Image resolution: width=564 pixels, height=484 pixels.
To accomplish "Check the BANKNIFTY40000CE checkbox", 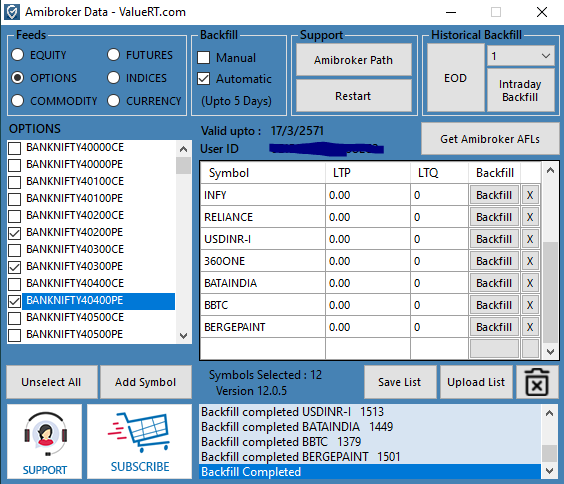I will click(14, 148).
